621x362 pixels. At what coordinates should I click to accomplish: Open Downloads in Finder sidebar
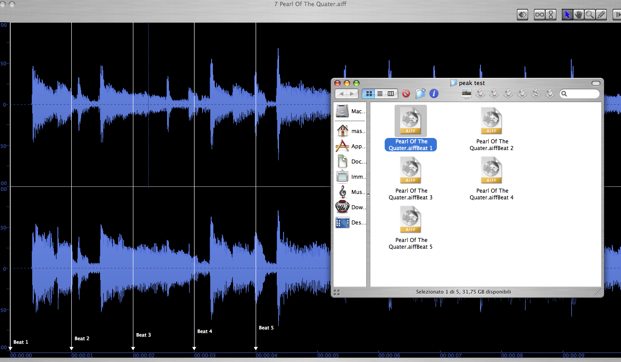click(x=350, y=207)
